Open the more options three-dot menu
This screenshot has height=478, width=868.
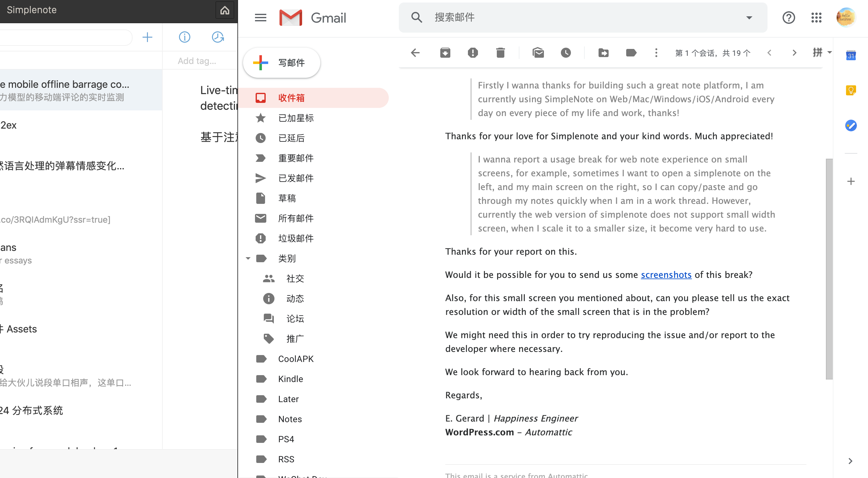tap(656, 53)
